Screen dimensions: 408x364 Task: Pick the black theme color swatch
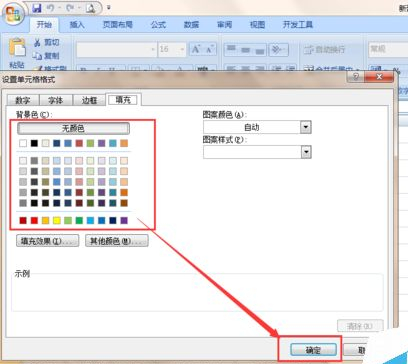tap(34, 143)
